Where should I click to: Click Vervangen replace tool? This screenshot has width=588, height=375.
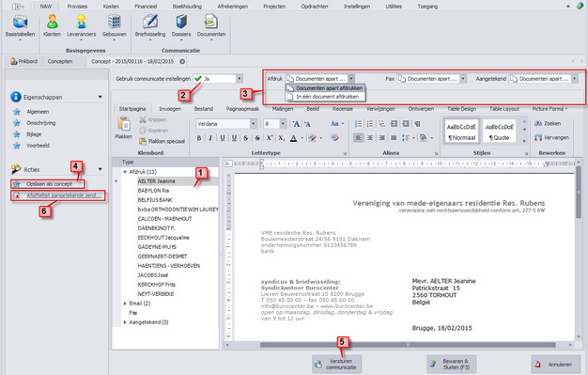551,138
